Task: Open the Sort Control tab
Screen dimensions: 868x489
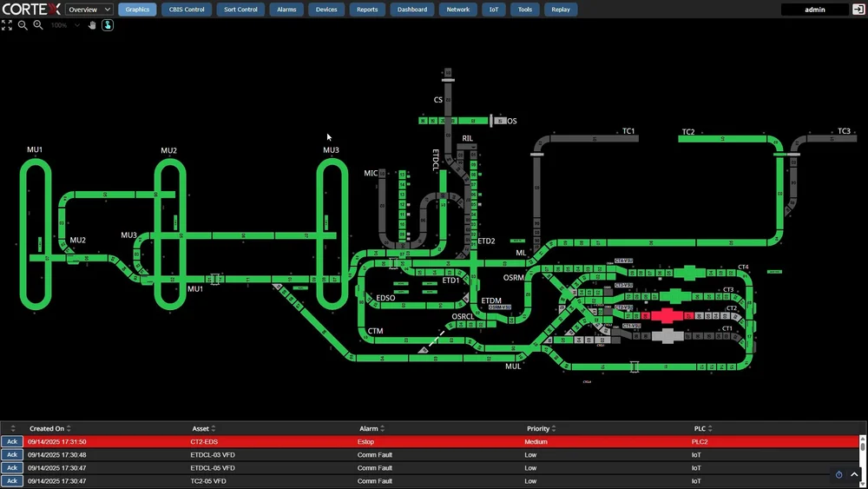Action: [x=240, y=10]
